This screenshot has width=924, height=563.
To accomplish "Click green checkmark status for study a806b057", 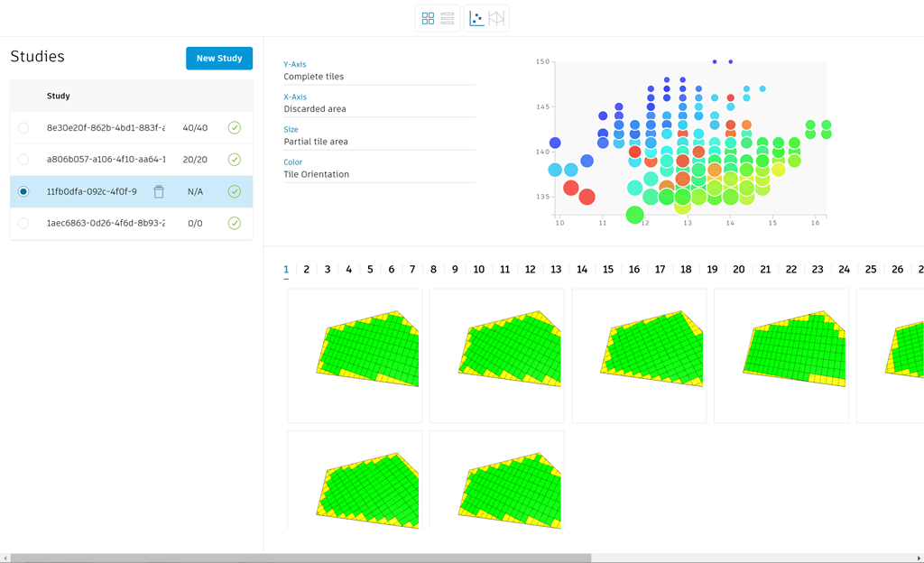I will pos(235,160).
